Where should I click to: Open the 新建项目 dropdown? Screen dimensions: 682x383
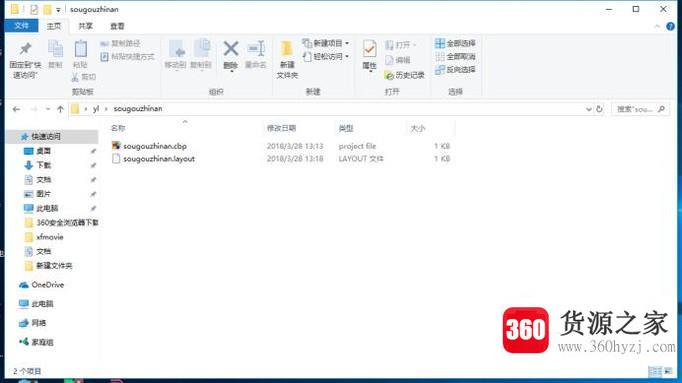tap(326, 43)
